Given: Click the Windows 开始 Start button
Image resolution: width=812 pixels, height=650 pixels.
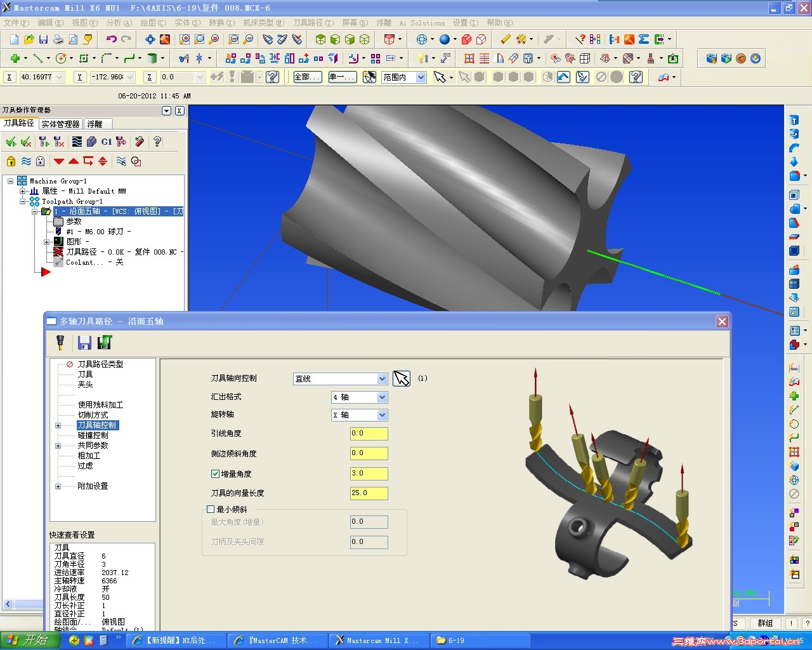Looking at the screenshot, I should (x=29, y=640).
